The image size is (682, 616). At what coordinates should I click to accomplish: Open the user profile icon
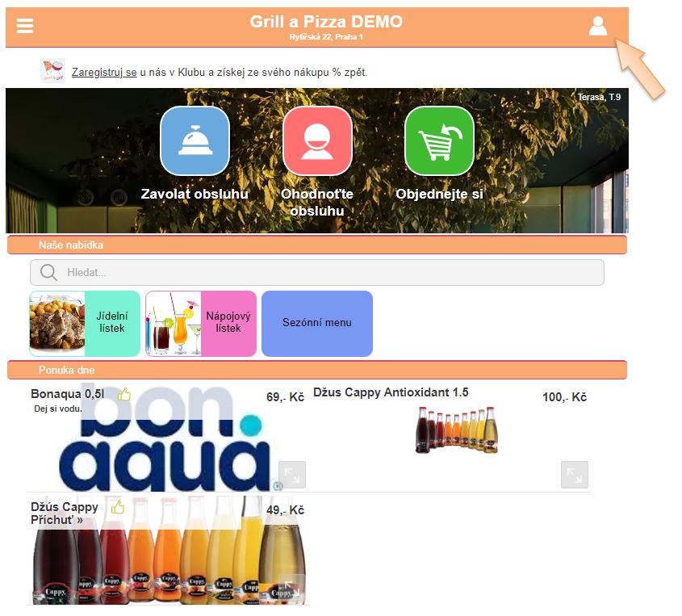coord(597,26)
